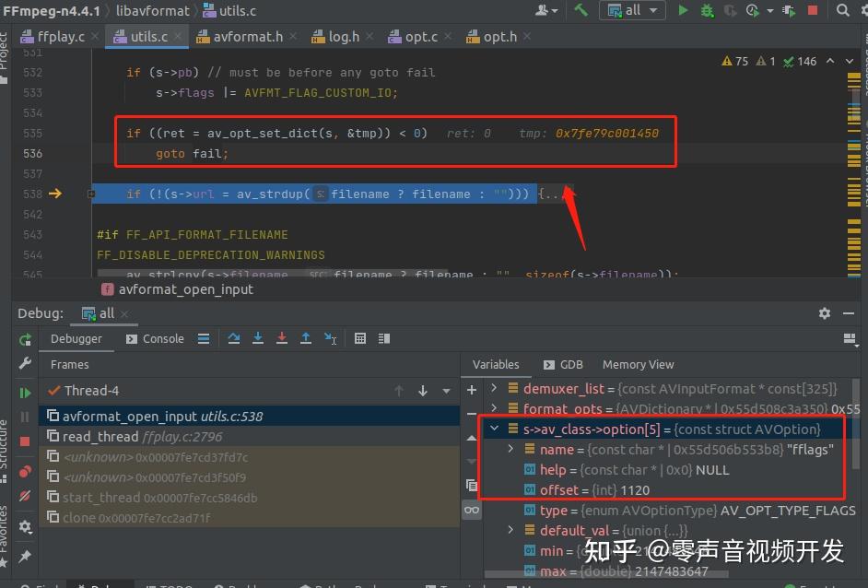Switch to the Console tab

pyautogui.click(x=155, y=339)
